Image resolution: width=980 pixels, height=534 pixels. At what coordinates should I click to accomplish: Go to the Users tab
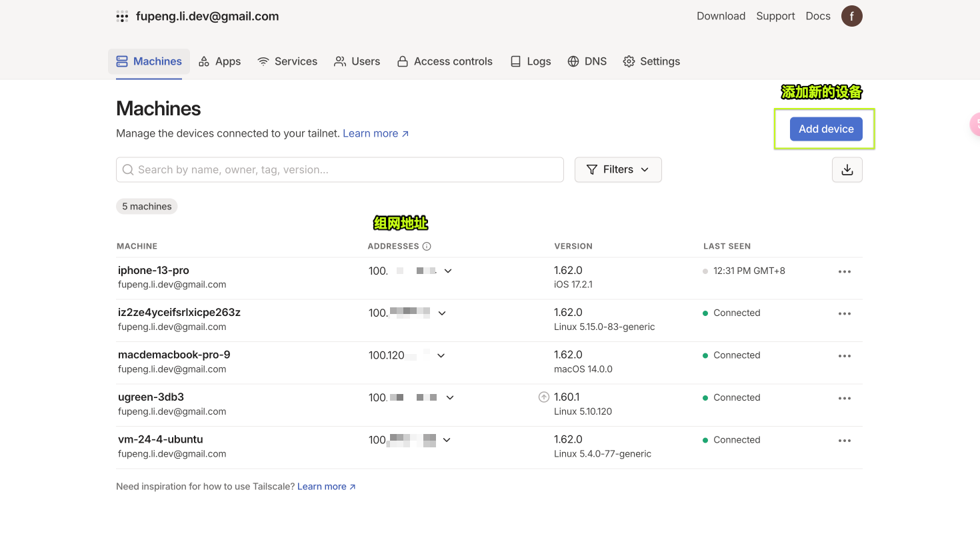(357, 61)
